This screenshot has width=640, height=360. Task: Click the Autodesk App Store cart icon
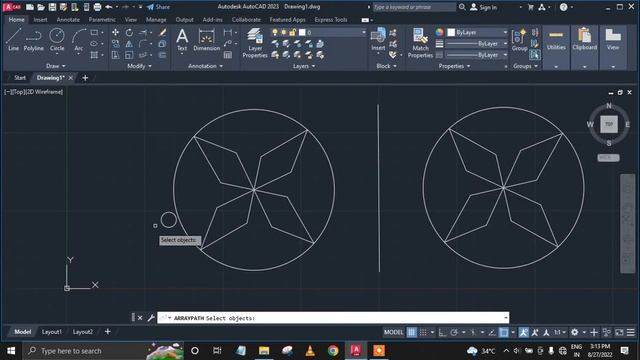(531, 7)
